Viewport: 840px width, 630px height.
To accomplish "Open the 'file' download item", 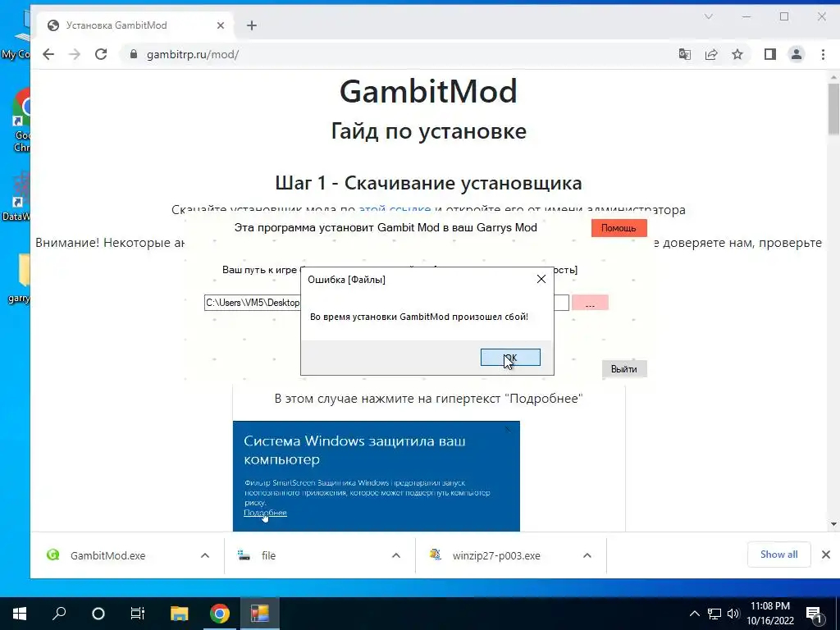I will coord(268,555).
